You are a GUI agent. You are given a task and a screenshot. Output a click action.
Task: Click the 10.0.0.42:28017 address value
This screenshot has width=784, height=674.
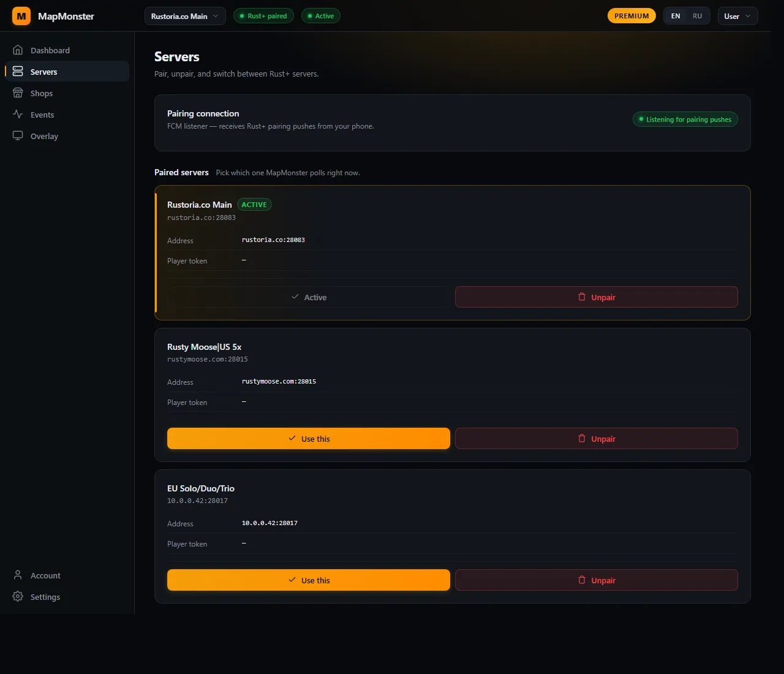point(269,523)
